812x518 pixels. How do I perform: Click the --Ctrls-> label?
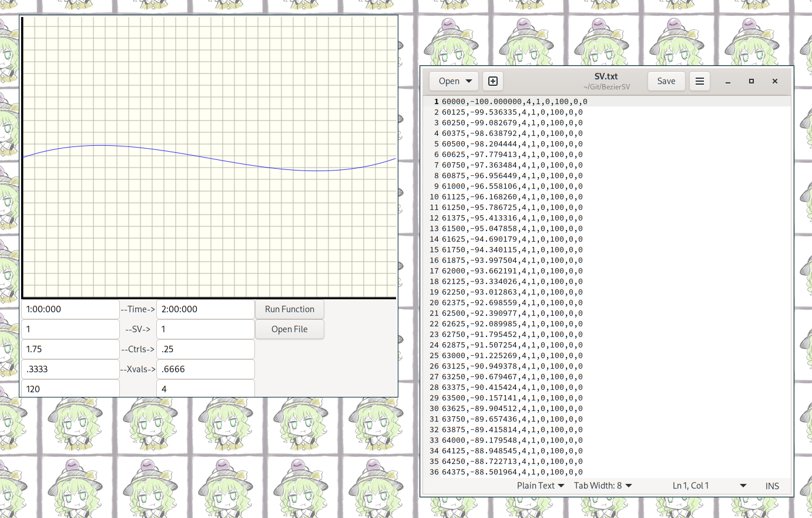[x=138, y=349]
